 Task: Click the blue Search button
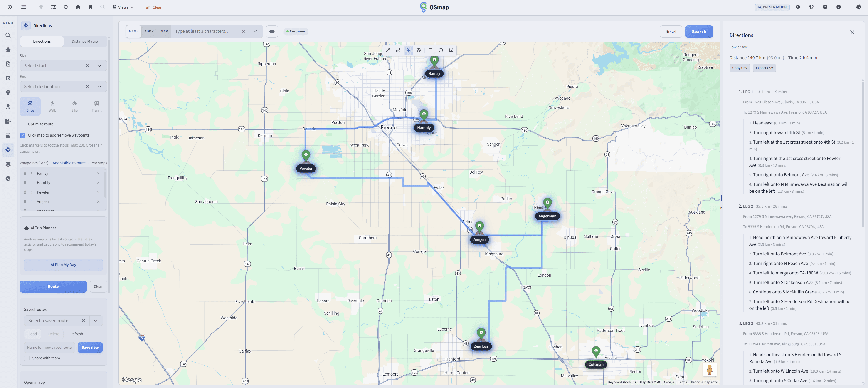point(699,32)
